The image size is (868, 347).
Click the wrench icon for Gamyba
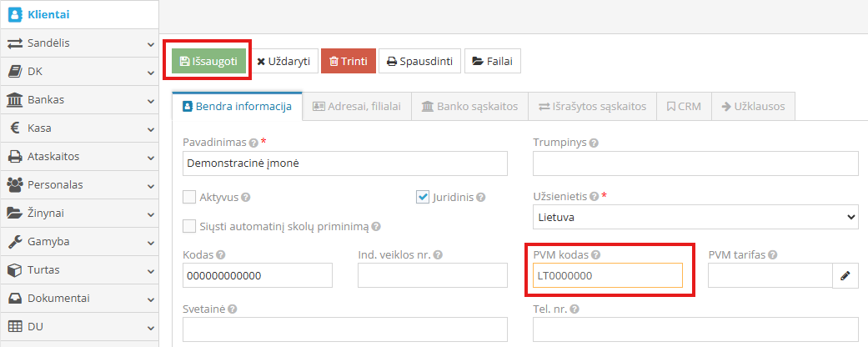(15, 242)
